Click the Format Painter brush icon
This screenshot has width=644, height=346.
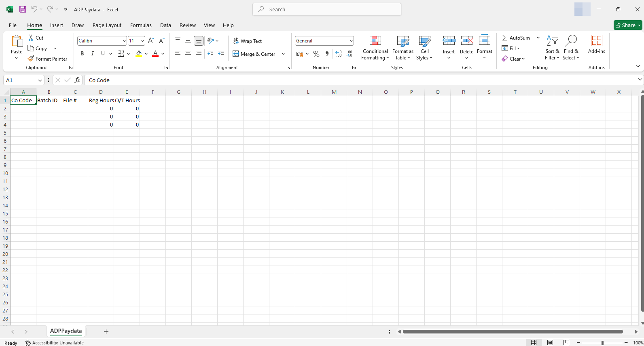(x=31, y=59)
